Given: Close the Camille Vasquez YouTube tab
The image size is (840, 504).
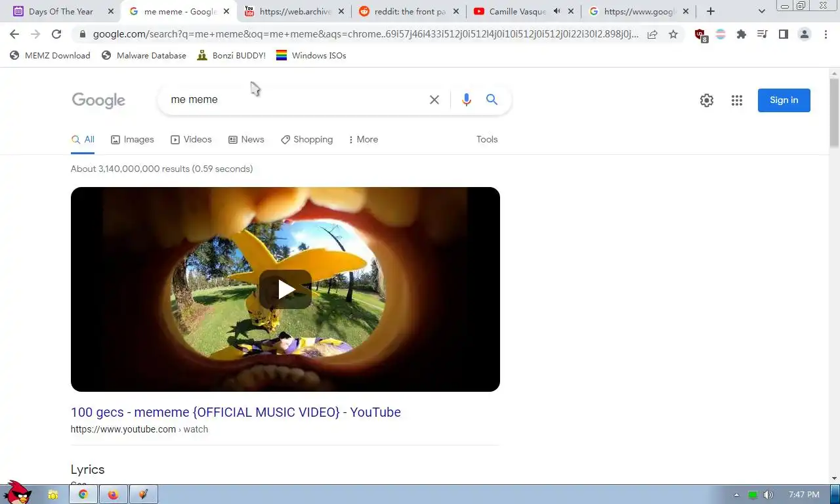Looking at the screenshot, I should [571, 11].
